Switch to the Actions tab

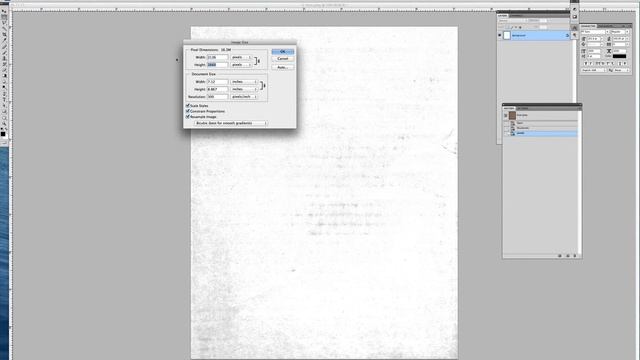click(x=522, y=108)
